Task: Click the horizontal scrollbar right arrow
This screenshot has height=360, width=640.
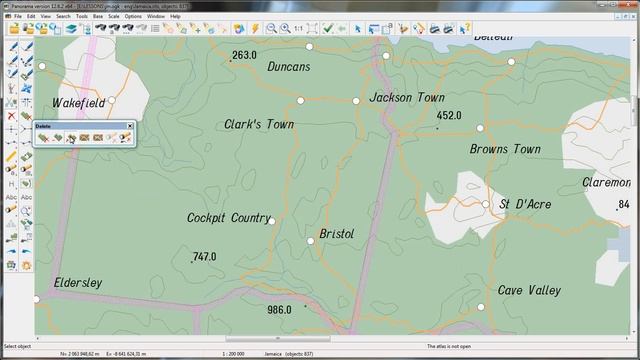Action: (627, 338)
